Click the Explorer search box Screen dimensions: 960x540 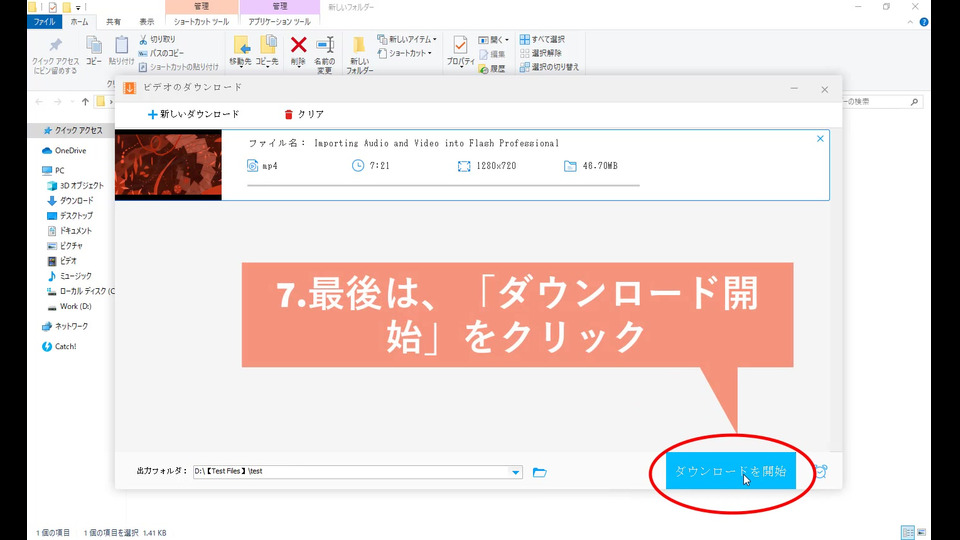[x=881, y=102]
